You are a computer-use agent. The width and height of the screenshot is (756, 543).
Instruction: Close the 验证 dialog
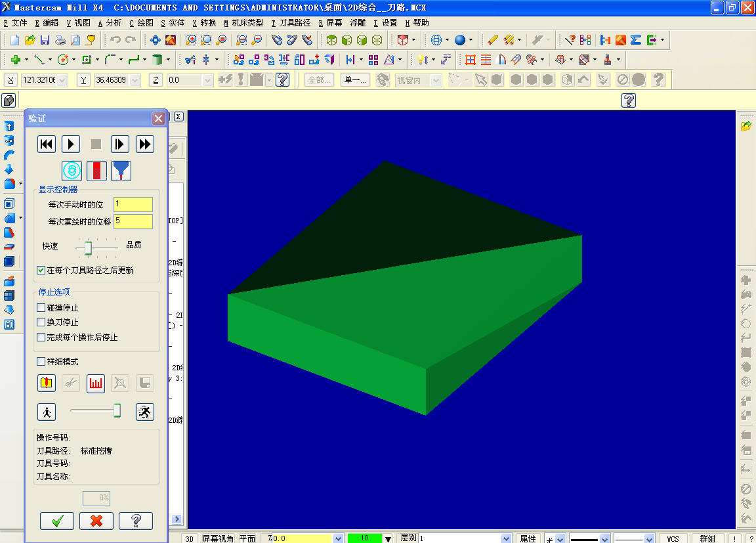click(158, 119)
